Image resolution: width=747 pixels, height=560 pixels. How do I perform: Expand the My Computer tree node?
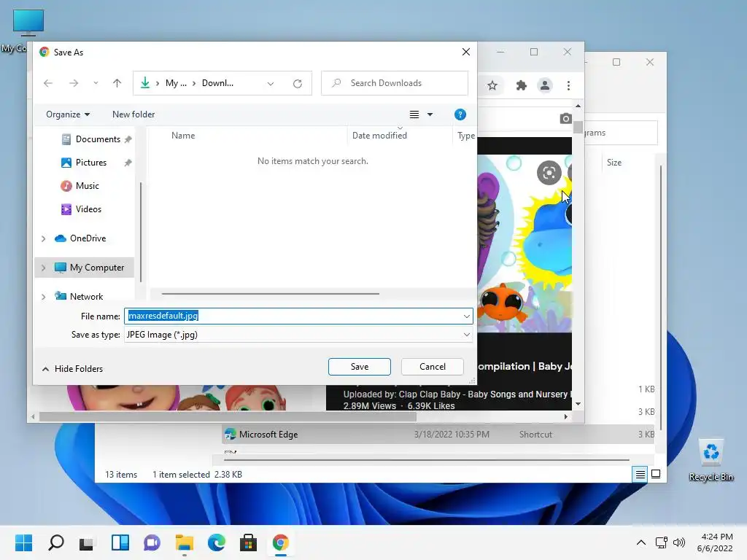[43, 268]
